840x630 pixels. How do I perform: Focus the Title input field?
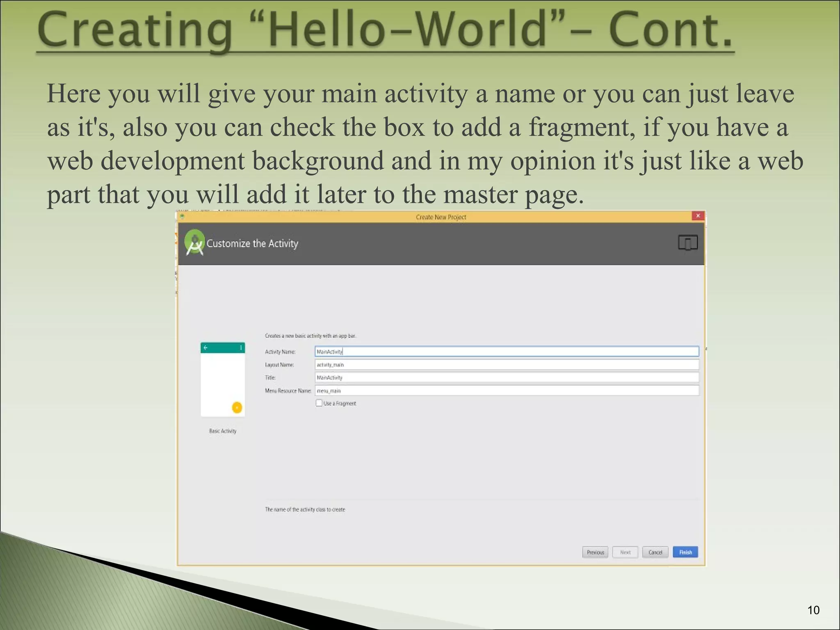click(507, 377)
